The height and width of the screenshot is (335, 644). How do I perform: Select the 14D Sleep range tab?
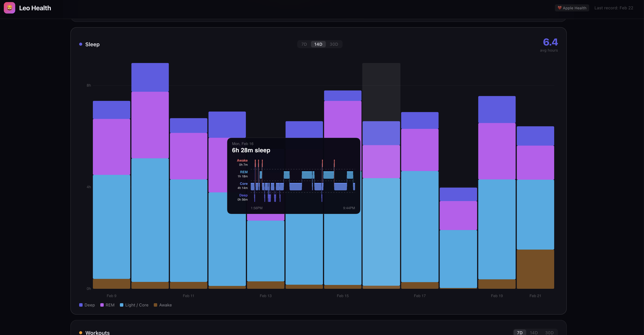click(318, 44)
